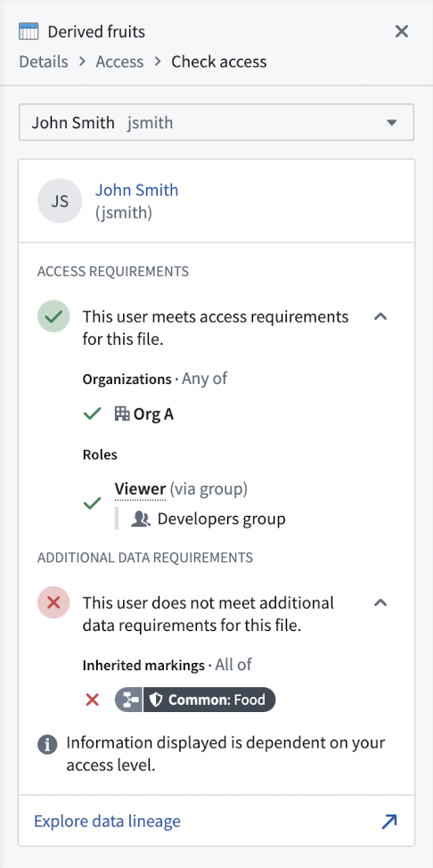Select the Org A organization label
This screenshot has width=433, height=868.
pos(153,414)
